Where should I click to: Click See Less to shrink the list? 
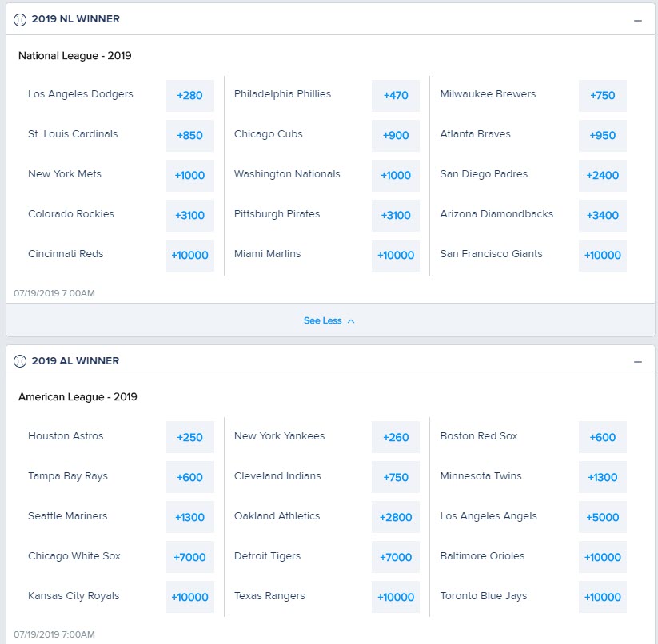(329, 320)
